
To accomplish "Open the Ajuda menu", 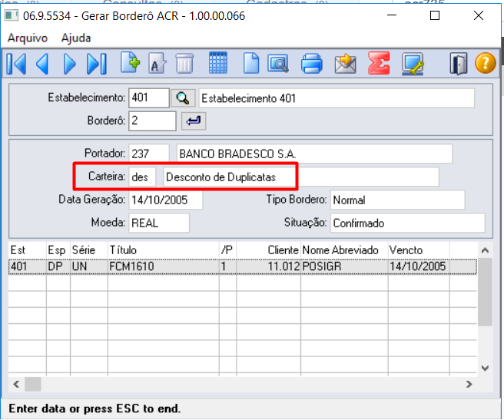I will pos(76,38).
